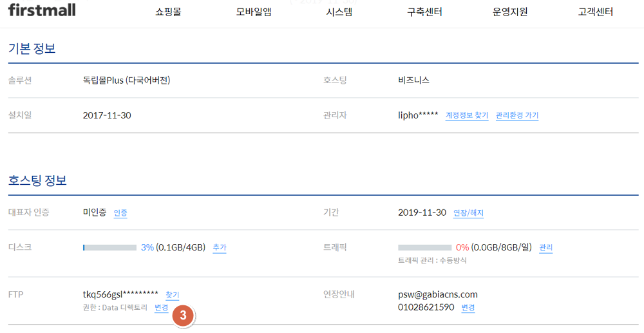Viewport: 644px width, 333px height.
Task: Open the 관리환경 가기 link
Action: point(517,116)
